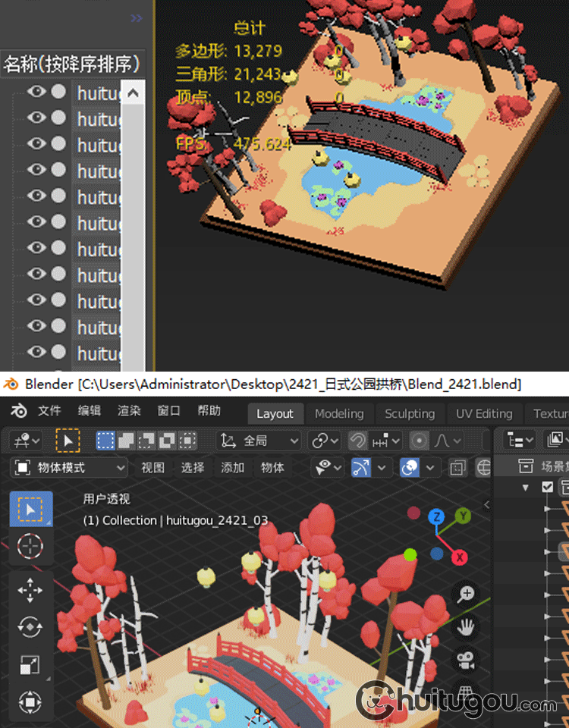This screenshot has width=569, height=728.
Task: Expand panel with the double chevron >>
Action: (137, 18)
